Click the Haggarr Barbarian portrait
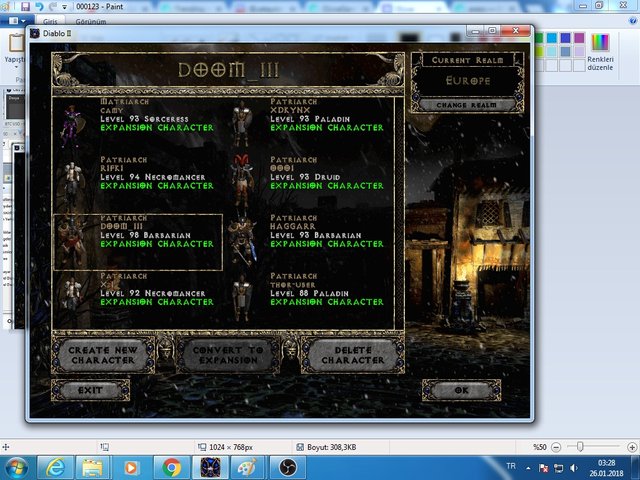 point(242,241)
